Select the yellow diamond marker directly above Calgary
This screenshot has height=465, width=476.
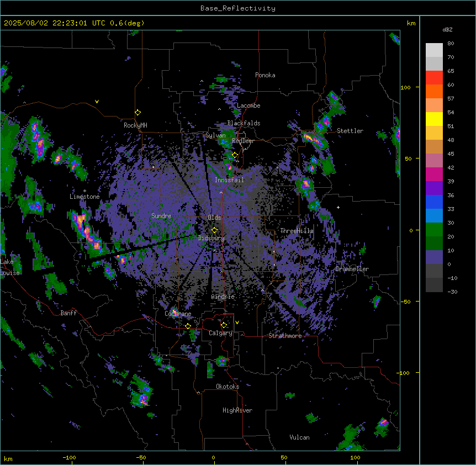tap(224, 325)
